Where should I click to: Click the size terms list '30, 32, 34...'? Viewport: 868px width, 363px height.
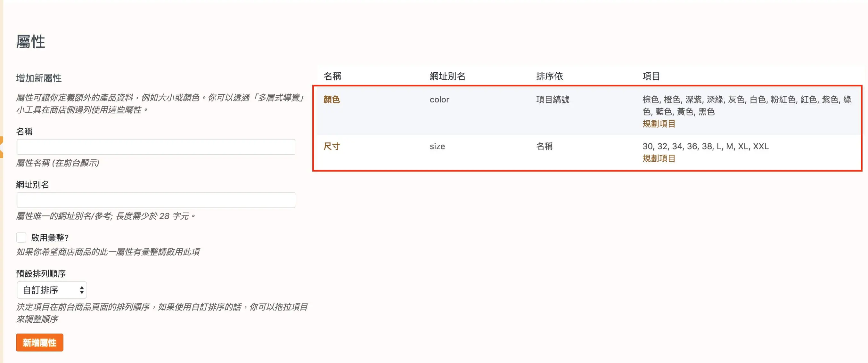705,146
